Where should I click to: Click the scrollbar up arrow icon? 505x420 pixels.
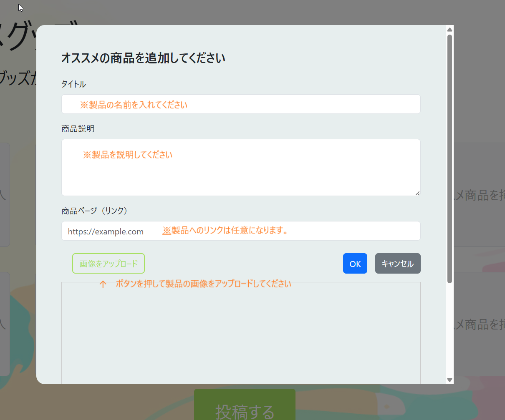tap(449, 29)
